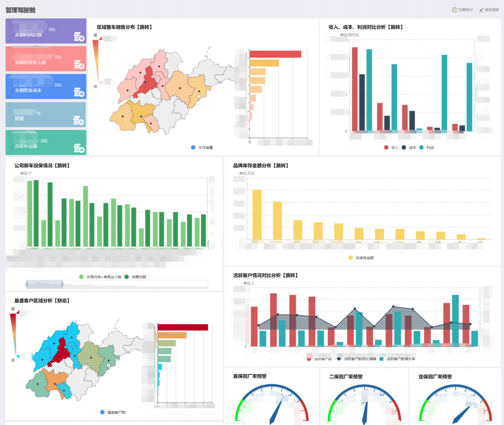Click the monthly coin icon on 本期营业成本 card
This screenshot has width=504, height=425.
79,92
